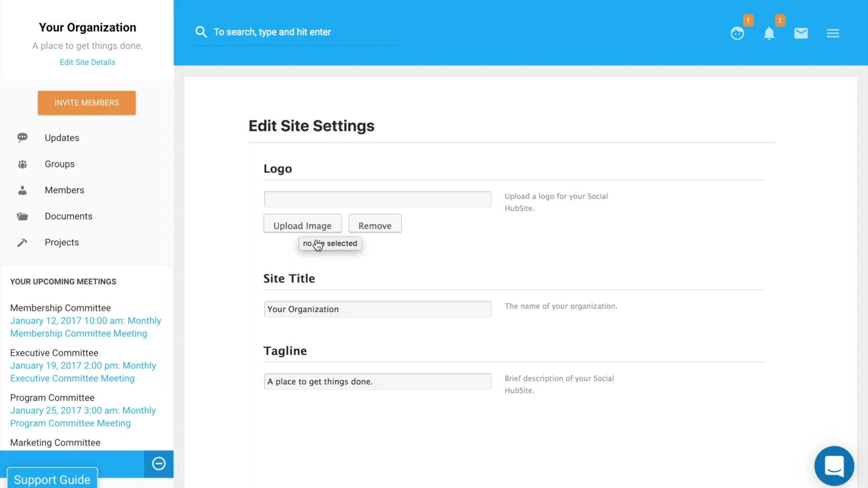
Task: Click the Your Organization site heading
Action: (87, 28)
